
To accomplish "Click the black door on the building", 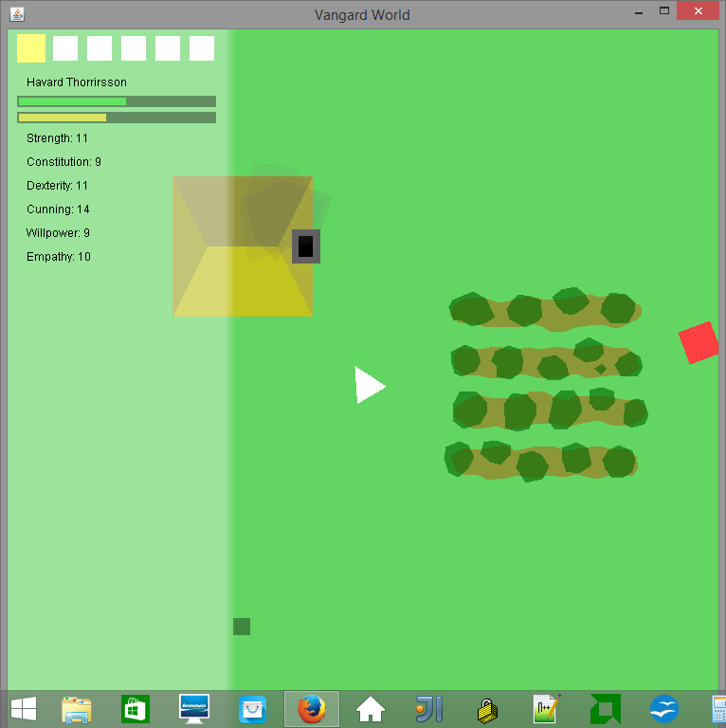I will pos(305,246).
